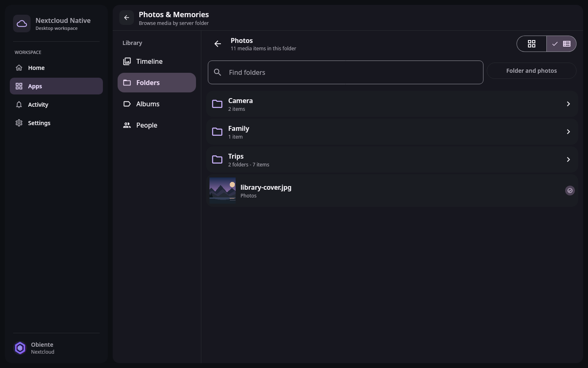Click the back arrow beside Photos & Memories
Viewport: 588px width, 368px height.
(127, 18)
